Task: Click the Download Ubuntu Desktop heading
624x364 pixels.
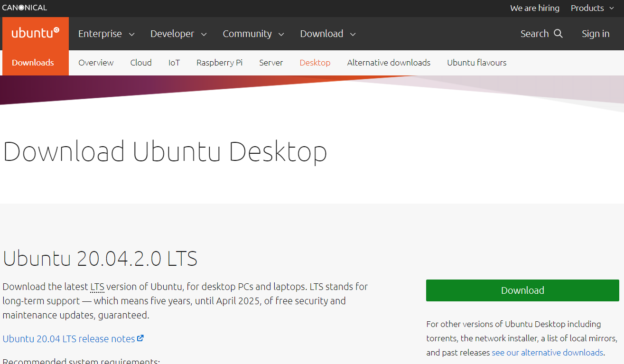Action: tap(165, 152)
